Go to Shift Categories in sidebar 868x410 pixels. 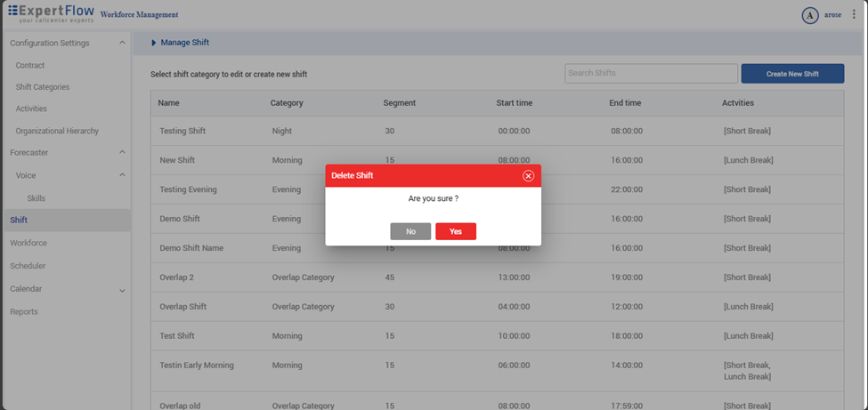click(x=43, y=87)
